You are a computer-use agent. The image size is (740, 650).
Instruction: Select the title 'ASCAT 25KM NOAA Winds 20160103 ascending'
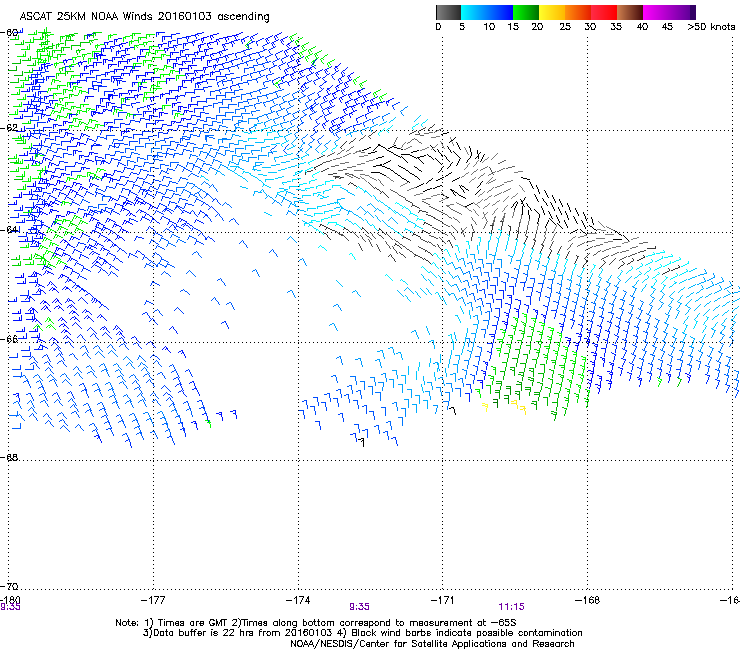pyautogui.click(x=144, y=16)
